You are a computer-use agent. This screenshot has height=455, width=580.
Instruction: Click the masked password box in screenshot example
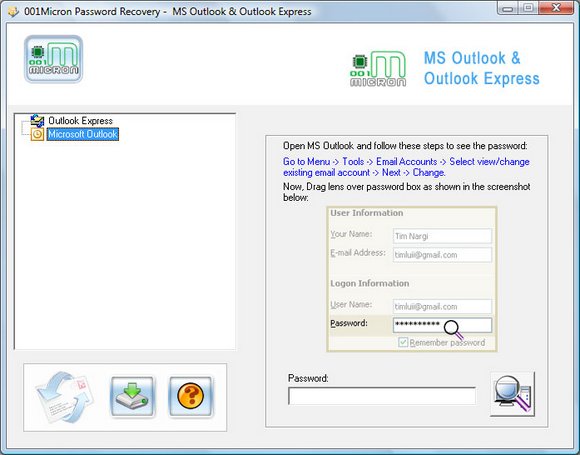[442, 325]
